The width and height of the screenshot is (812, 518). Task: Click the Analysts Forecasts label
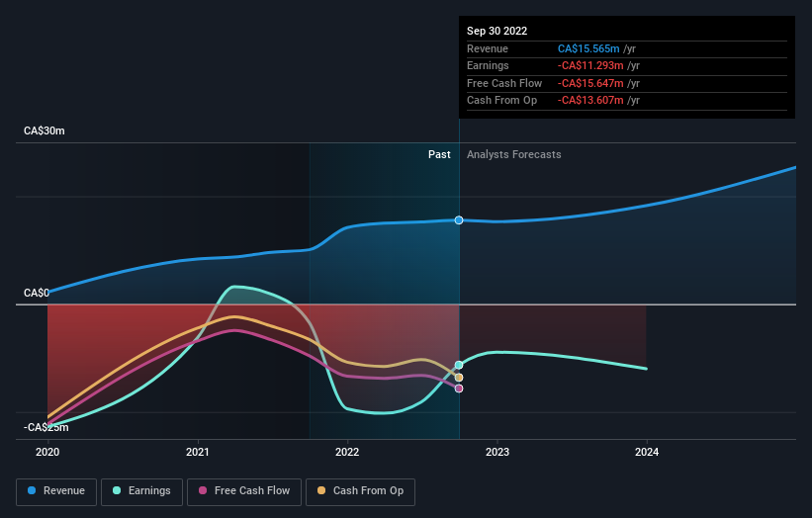[x=513, y=155]
